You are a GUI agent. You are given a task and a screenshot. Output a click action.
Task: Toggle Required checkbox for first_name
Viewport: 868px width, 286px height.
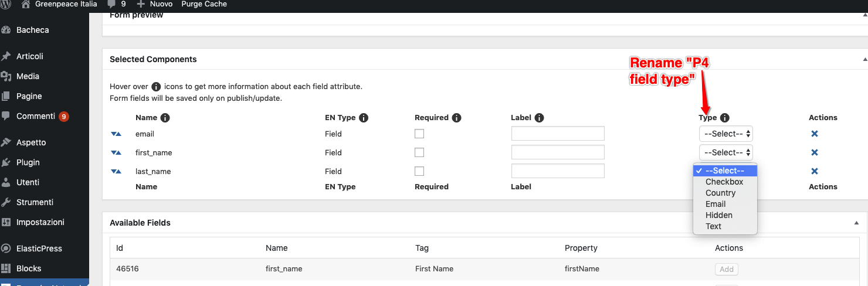419,152
